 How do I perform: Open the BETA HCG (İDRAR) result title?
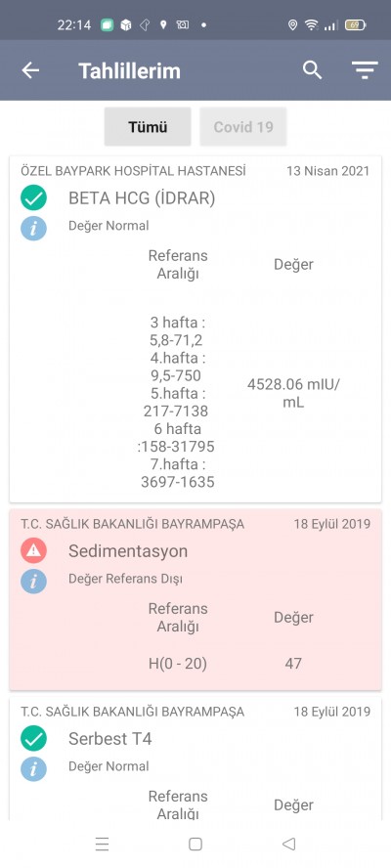point(142,198)
